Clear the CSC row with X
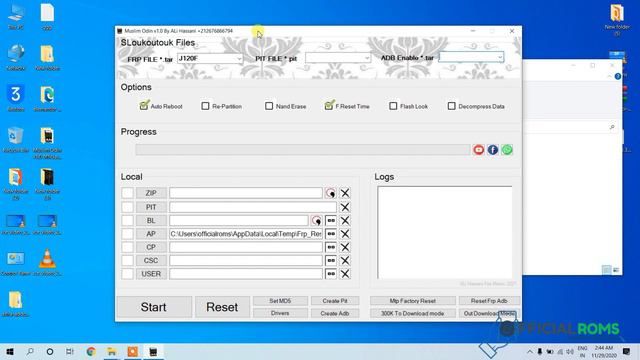The width and height of the screenshot is (640, 360). (345, 260)
